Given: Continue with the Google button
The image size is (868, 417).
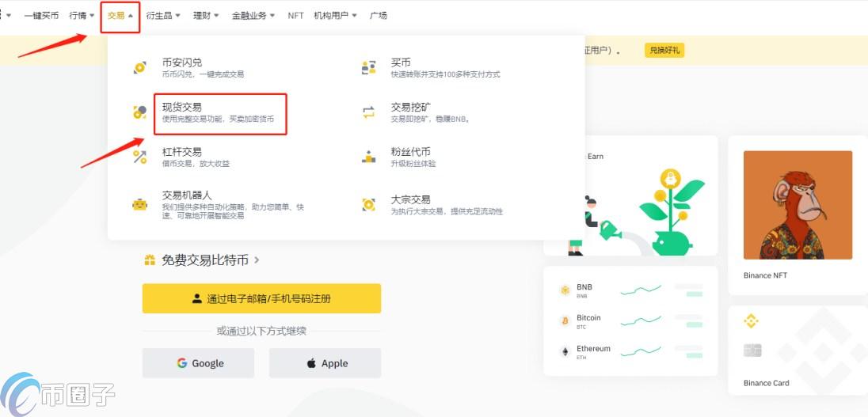Looking at the screenshot, I should point(198,363).
